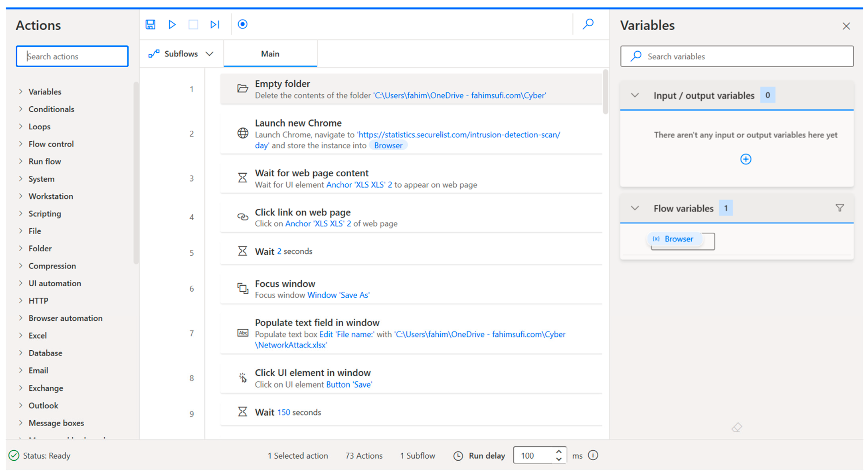Focus the Search actions input field
Screen dimensions: 868x476
click(72, 56)
